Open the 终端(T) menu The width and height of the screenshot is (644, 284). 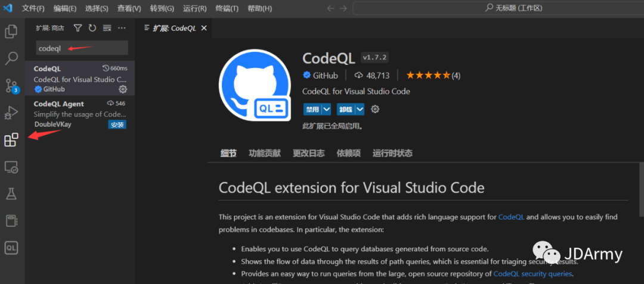point(227,8)
